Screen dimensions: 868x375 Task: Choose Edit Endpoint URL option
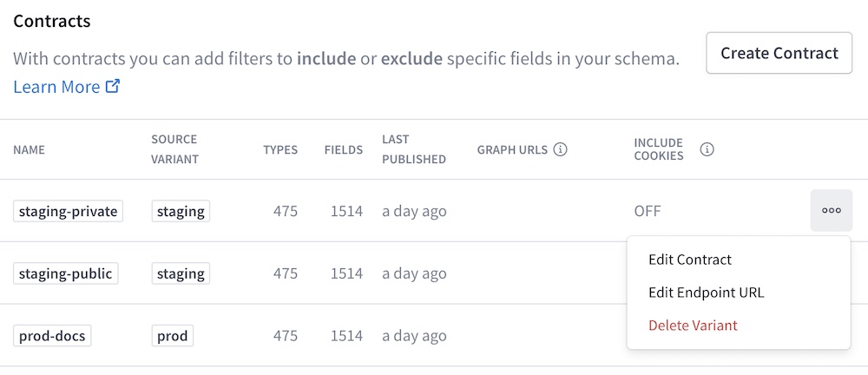[706, 293]
